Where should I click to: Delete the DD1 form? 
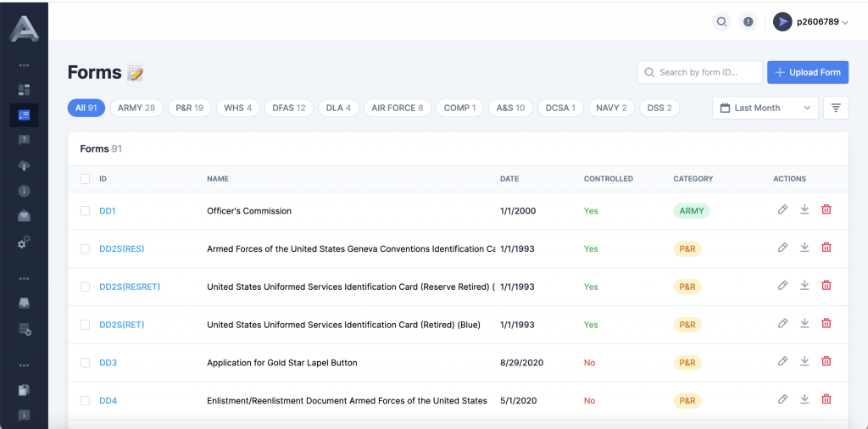(x=826, y=209)
